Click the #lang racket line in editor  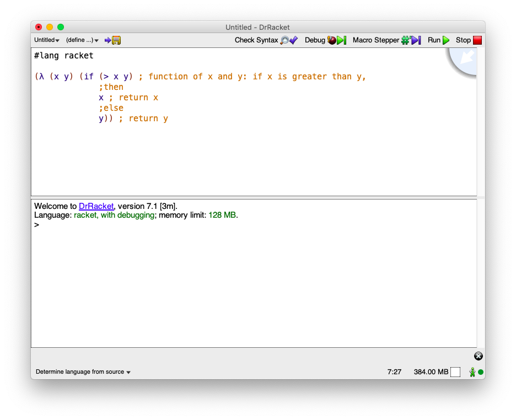coord(63,56)
